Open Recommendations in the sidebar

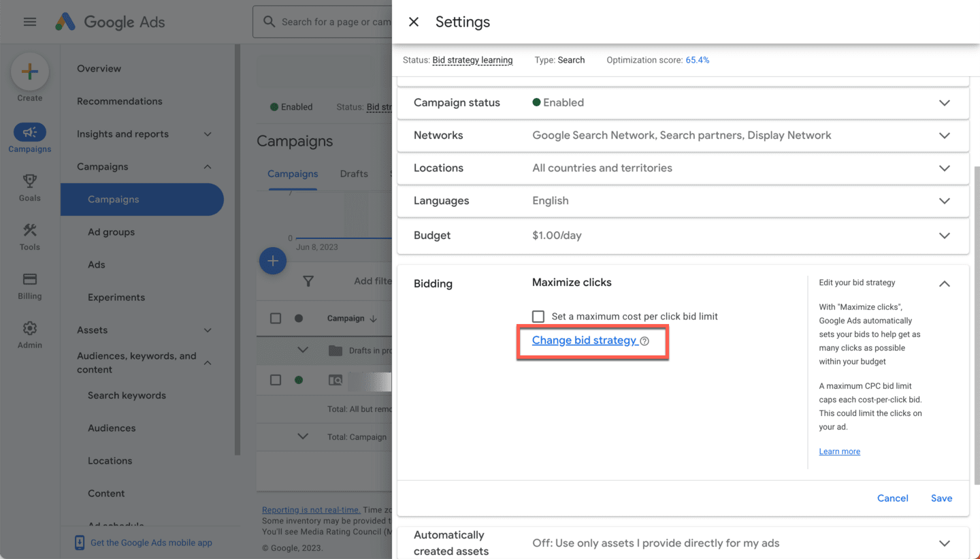120,101
